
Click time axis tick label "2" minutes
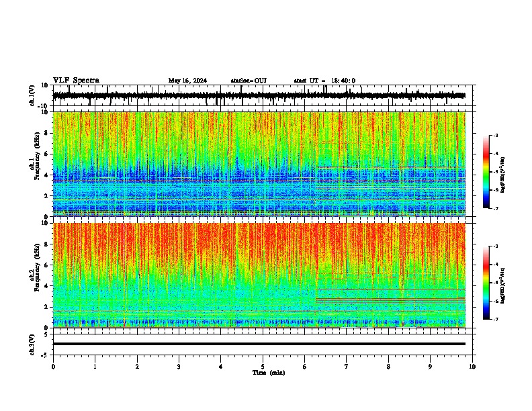point(137,367)
